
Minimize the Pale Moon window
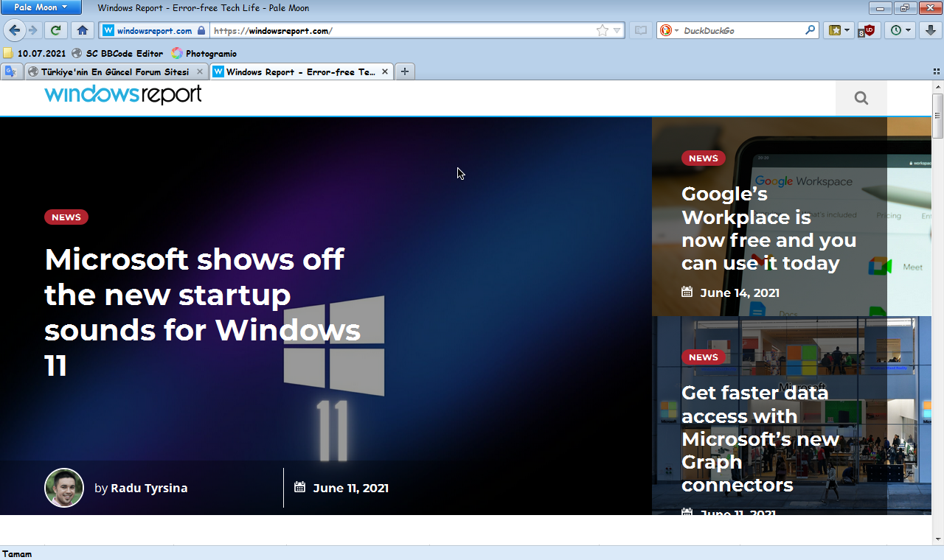(x=881, y=8)
